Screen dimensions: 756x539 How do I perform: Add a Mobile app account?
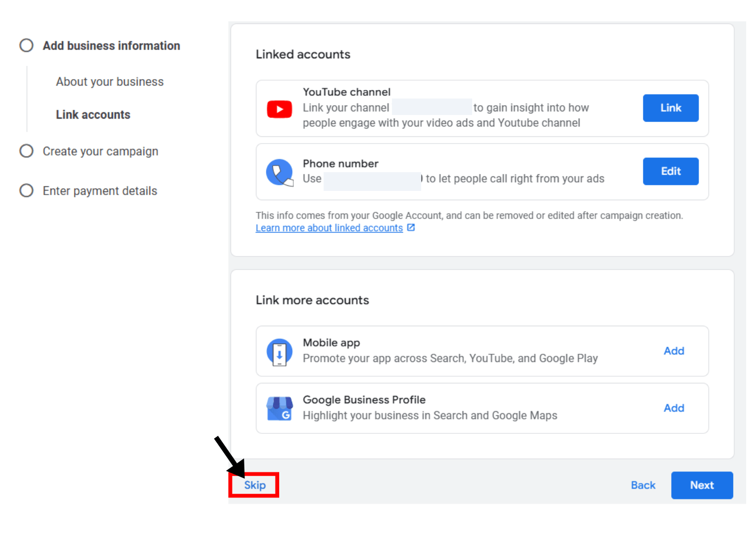[674, 351]
